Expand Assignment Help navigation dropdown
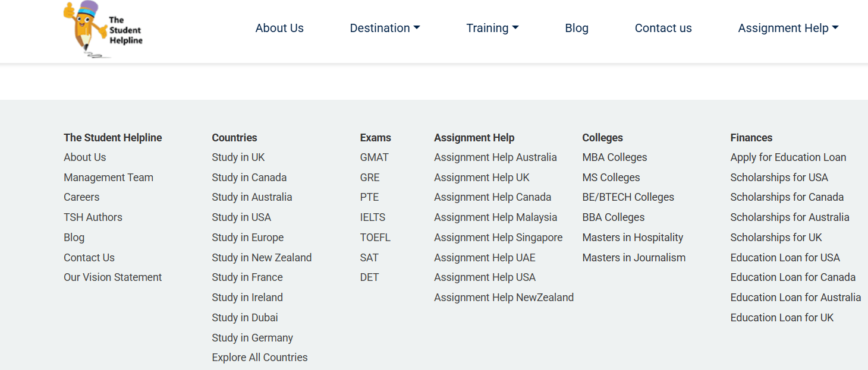This screenshot has width=868, height=370. point(788,28)
